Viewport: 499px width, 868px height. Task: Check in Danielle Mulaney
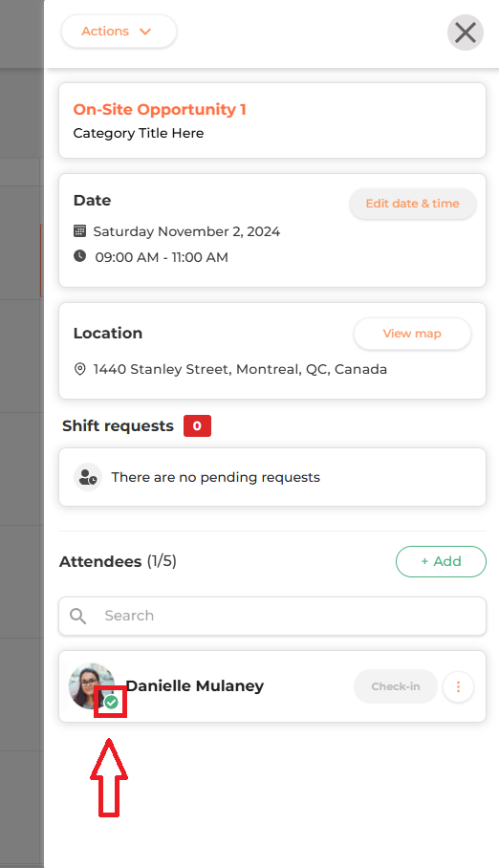396,686
